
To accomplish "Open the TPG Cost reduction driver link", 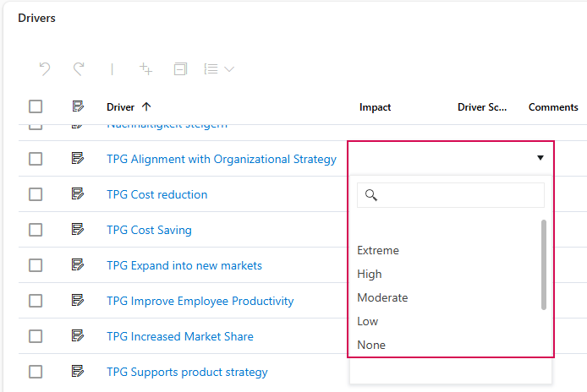I will (156, 194).
